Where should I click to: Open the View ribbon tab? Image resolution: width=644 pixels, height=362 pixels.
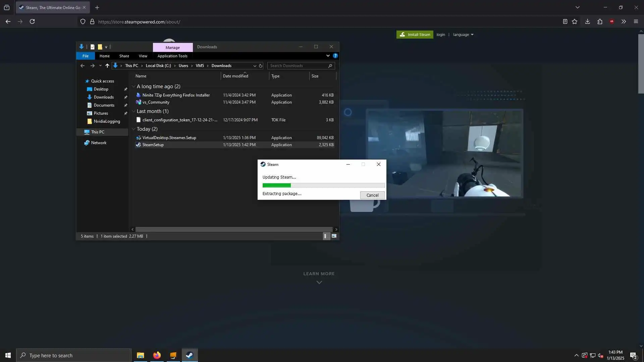click(143, 56)
